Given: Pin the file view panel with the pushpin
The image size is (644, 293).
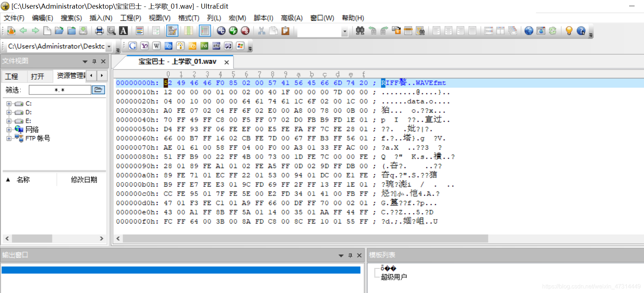Looking at the screenshot, I should click(94, 62).
